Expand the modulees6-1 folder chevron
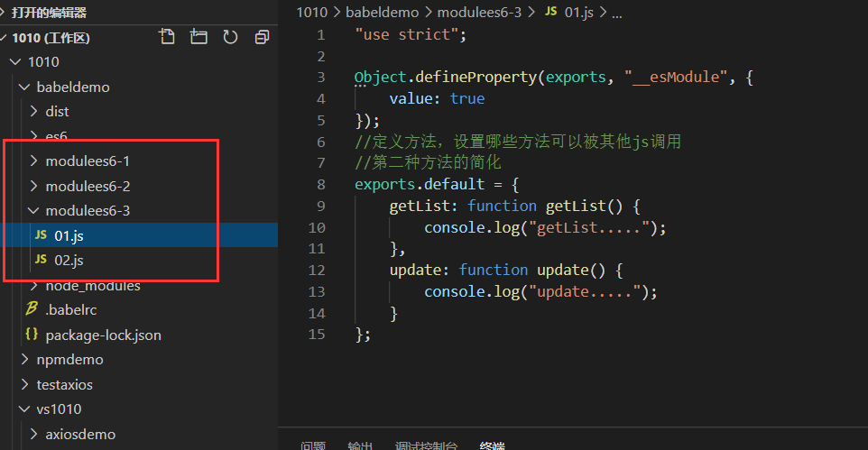 pyautogui.click(x=33, y=161)
